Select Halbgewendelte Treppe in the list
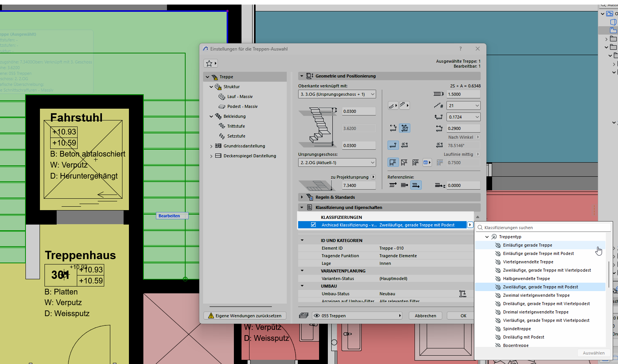Screen dimensions: 618x364 (526, 279)
